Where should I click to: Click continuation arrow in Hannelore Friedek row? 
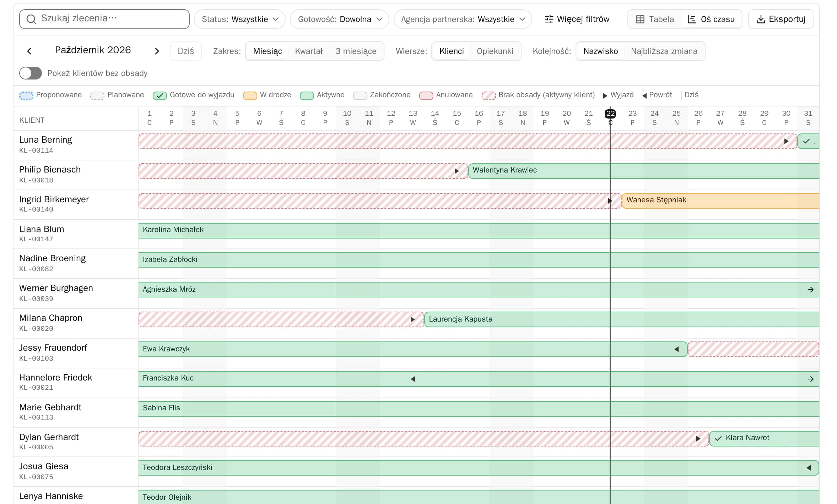click(810, 379)
